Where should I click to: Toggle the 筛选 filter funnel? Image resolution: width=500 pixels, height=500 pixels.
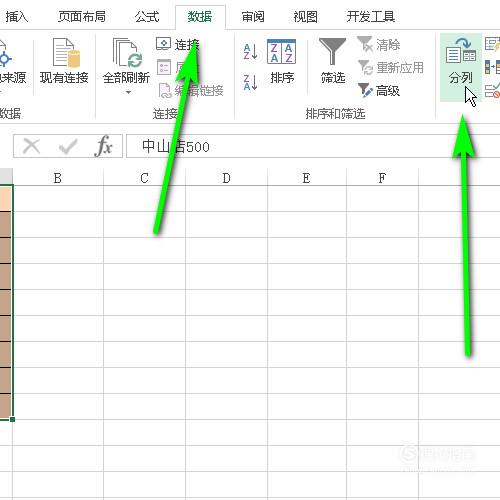point(332,61)
